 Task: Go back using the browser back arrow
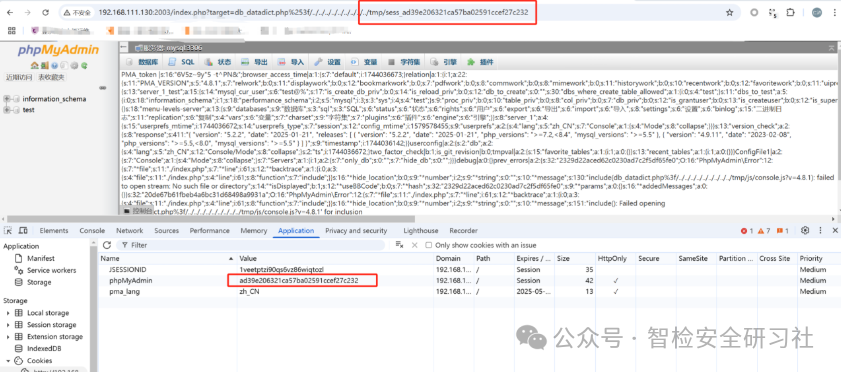[x=11, y=12]
